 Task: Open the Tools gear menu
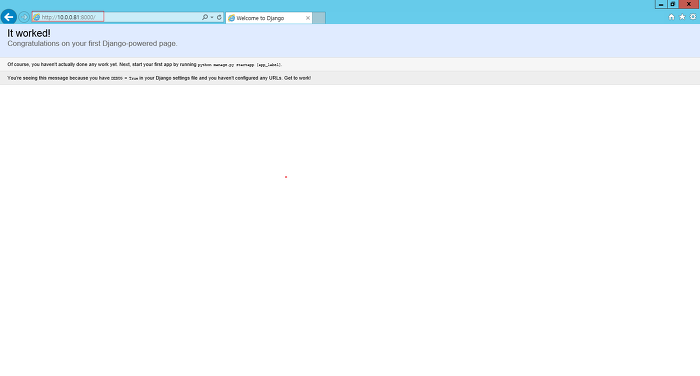(693, 17)
